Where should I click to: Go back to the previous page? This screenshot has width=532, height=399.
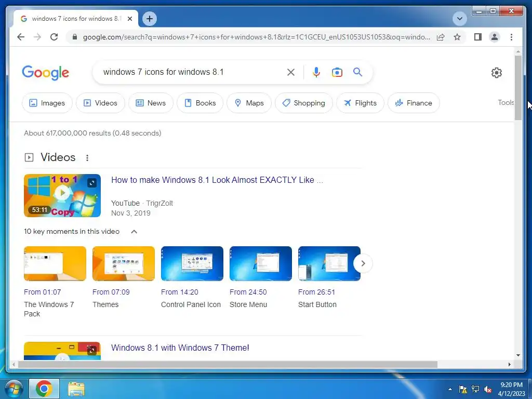coord(21,37)
